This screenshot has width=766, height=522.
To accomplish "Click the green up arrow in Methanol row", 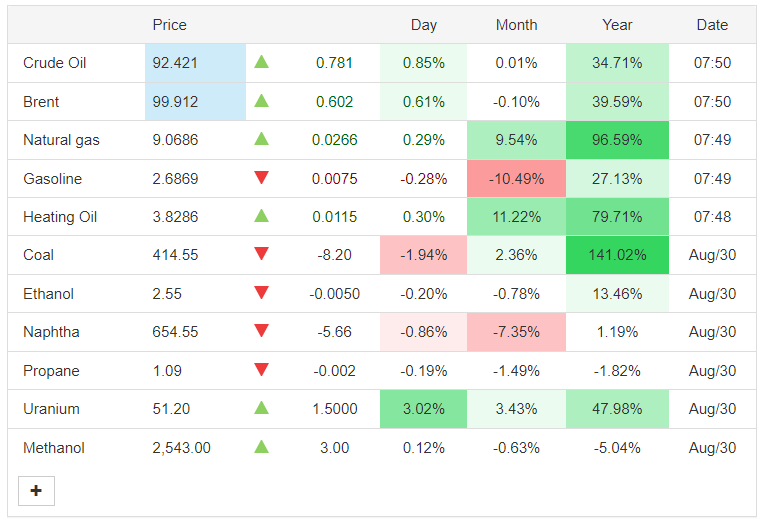I will [x=261, y=446].
